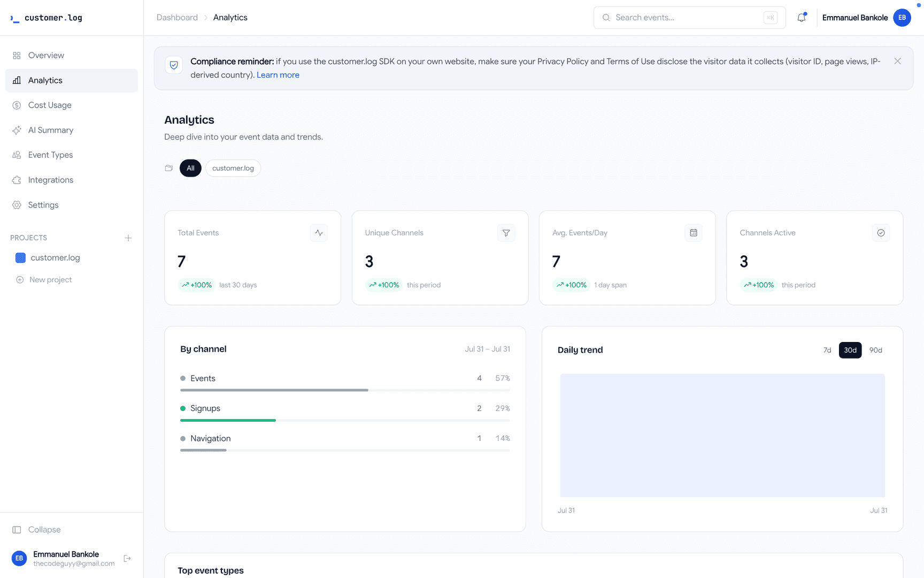Open the Overview page
Viewport: 924px width, 578px height.
[x=72, y=56]
